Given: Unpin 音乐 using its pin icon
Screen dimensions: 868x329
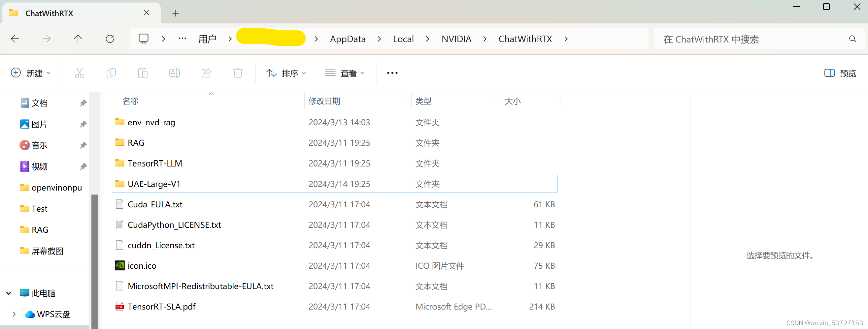Looking at the screenshot, I should tap(83, 145).
